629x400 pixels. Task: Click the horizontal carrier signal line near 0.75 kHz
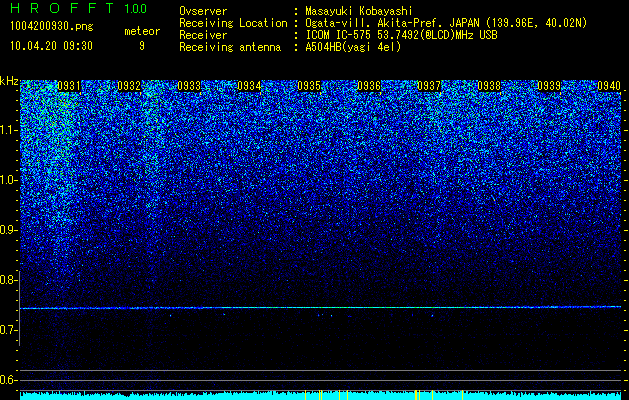click(x=320, y=307)
